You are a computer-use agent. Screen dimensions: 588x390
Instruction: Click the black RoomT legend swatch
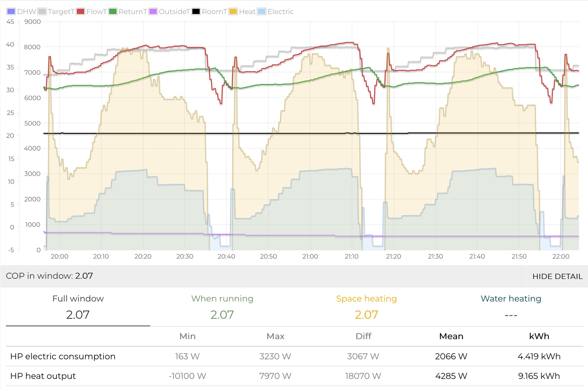coord(196,12)
